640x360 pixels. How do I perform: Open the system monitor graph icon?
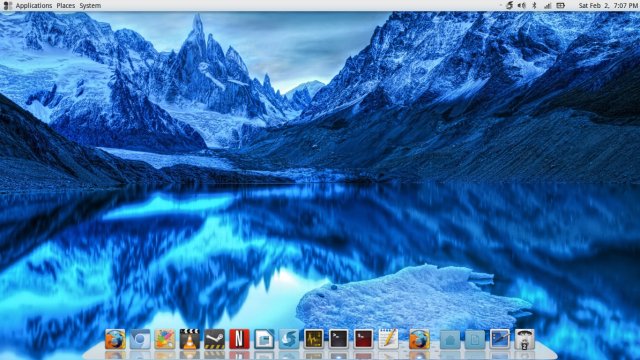[313, 339]
